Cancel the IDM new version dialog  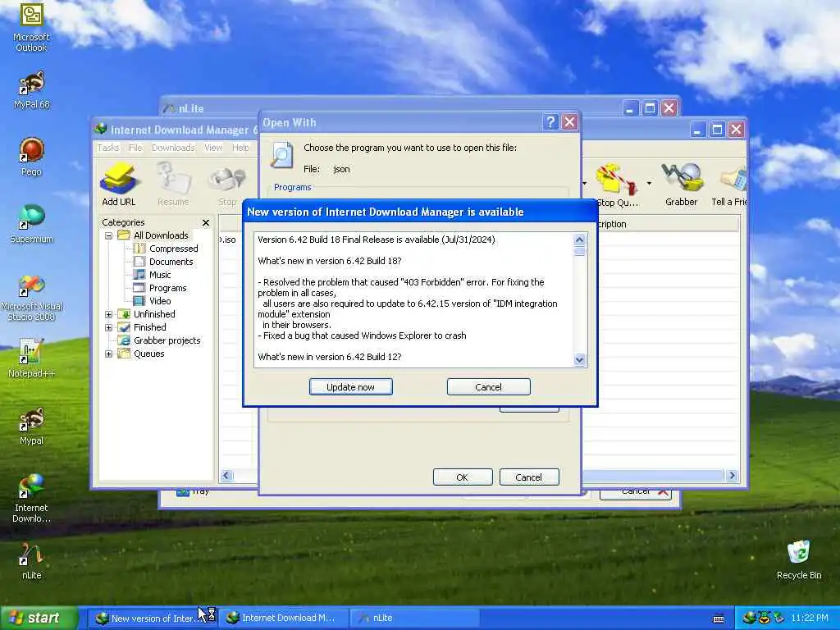[488, 387]
